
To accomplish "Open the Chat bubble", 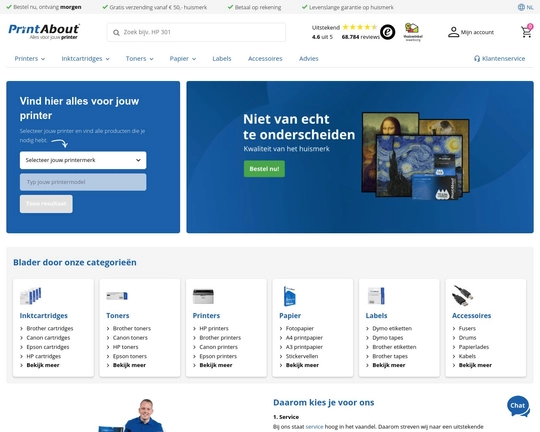I will (x=518, y=406).
